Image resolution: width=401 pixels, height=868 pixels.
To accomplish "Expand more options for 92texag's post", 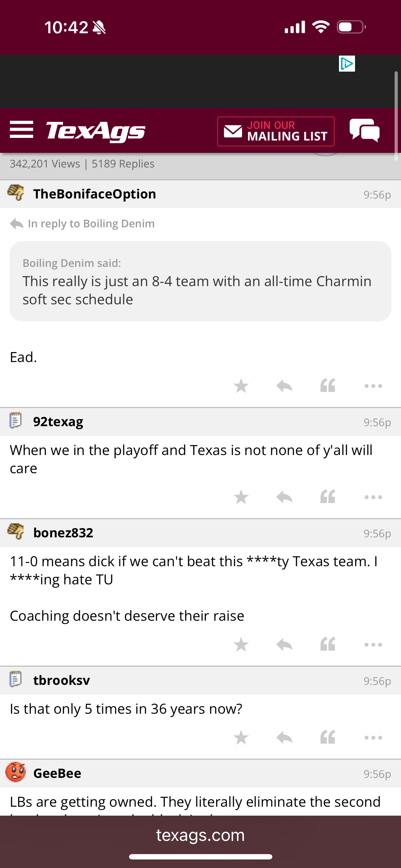I will point(373,497).
